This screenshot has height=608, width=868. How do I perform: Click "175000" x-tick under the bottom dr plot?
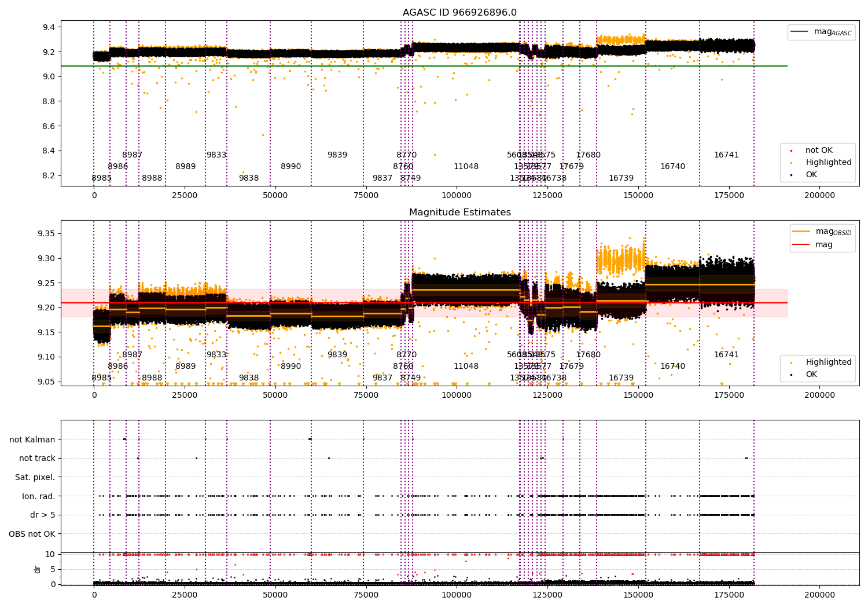tap(729, 595)
